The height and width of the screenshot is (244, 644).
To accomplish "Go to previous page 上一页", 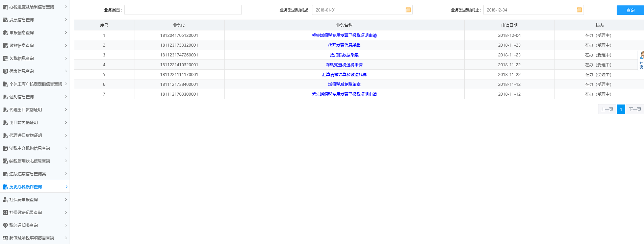I will [x=607, y=109].
